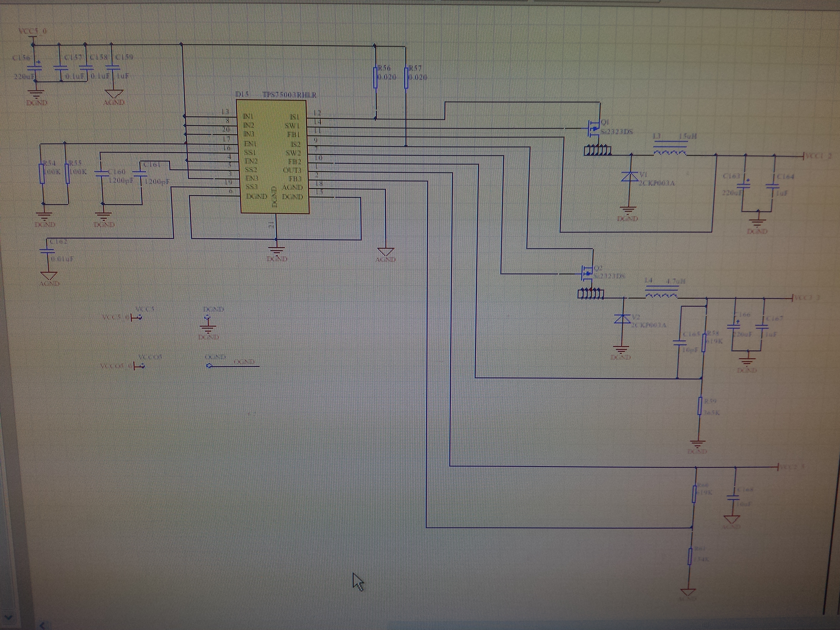Viewport: 840px width, 630px height.
Task: Click capacitor C162 0.01uF
Action: [47, 251]
